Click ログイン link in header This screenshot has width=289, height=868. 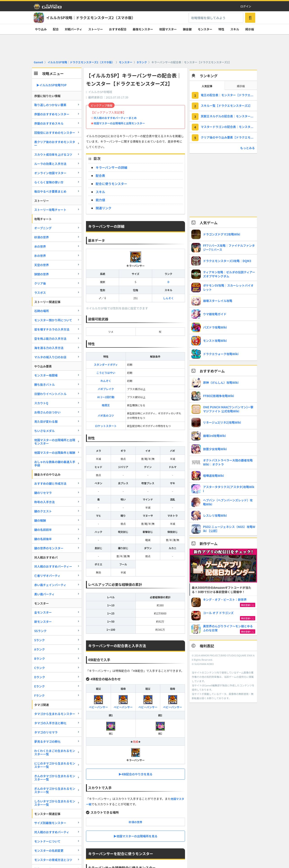[x=246, y=6]
